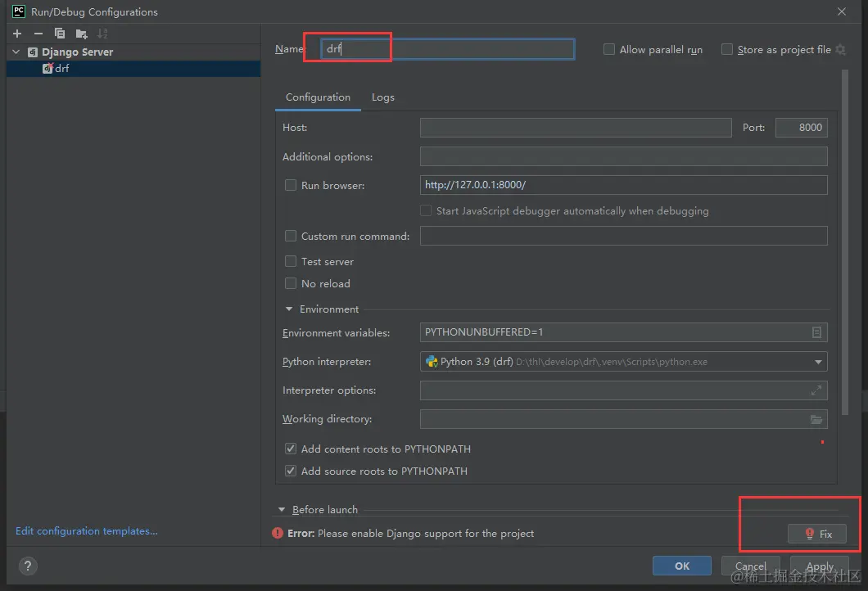Add a new run configuration

(17, 34)
